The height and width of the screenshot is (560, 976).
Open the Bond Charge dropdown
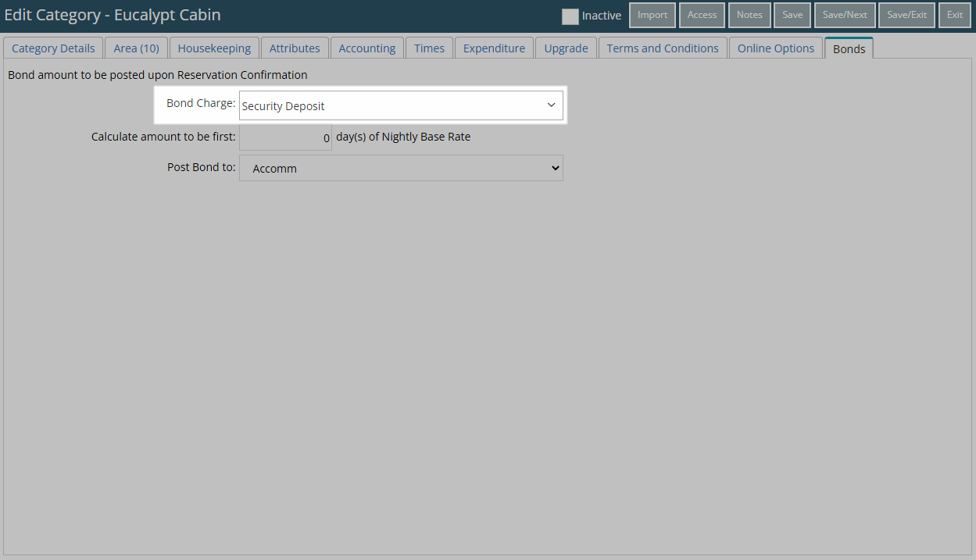(x=401, y=105)
